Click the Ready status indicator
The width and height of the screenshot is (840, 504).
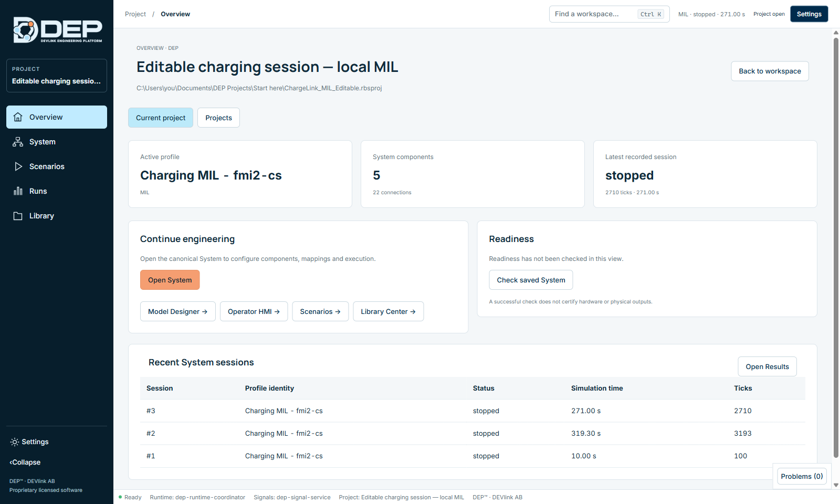130,497
